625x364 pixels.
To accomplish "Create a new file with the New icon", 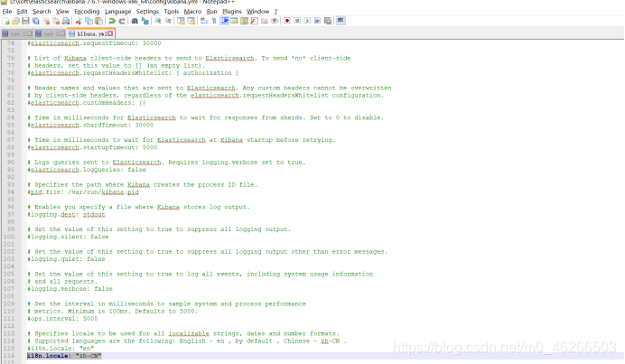I will coord(6,21).
